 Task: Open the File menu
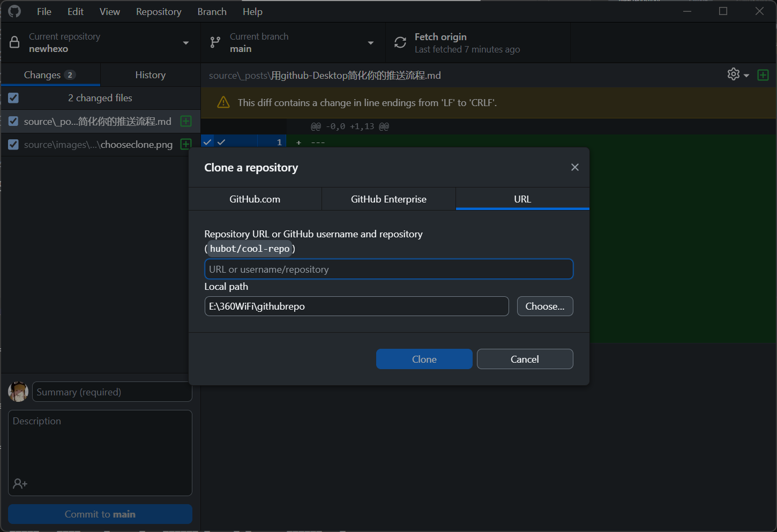[44, 11]
